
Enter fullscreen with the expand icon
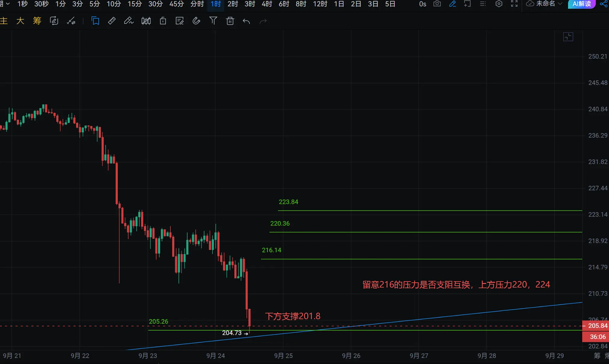[x=514, y=4]
